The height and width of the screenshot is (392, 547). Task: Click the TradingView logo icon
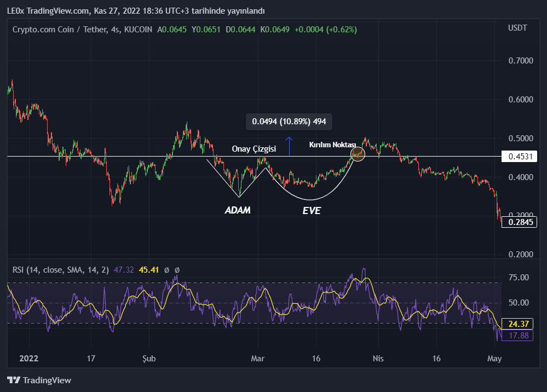(14, 380)
